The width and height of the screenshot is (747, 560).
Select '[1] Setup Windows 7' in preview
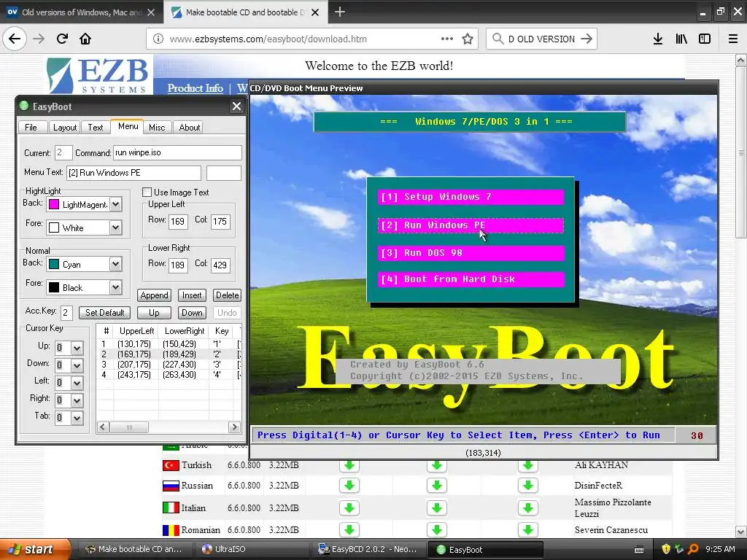471,197
